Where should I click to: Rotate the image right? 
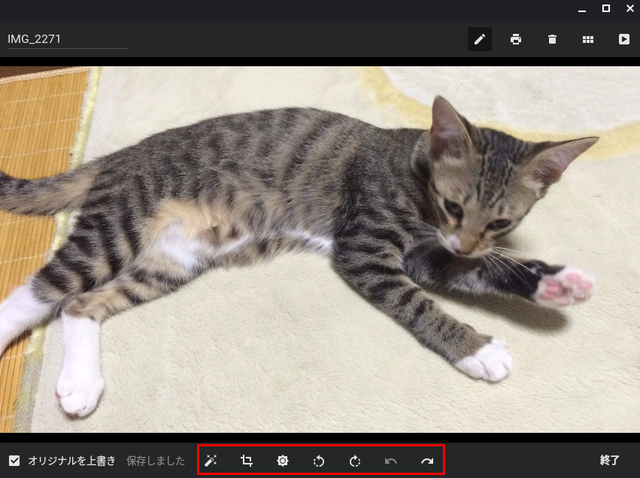(x=355, y=461)
